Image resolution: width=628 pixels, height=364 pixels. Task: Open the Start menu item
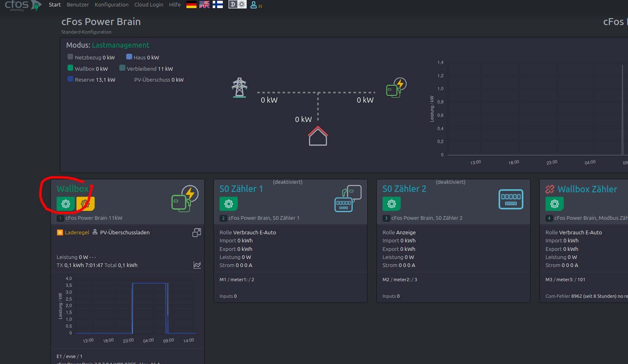coord(55,5)
